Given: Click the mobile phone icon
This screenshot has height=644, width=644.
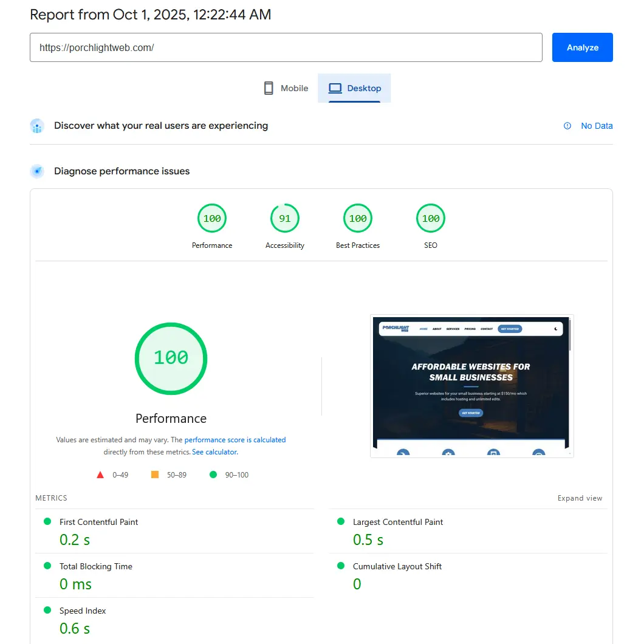Looking at the screenshot, I should pos(269,88).
